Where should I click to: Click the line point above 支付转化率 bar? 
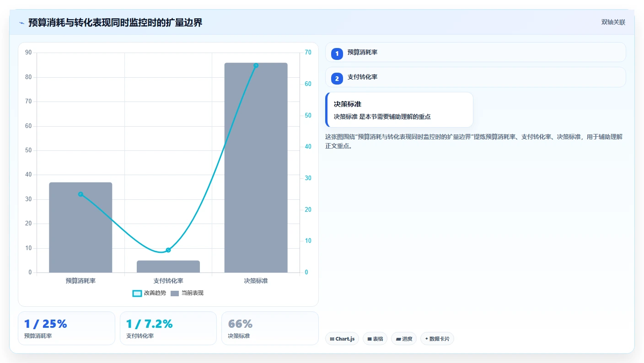pyautogui.click(x=168, y=250)
